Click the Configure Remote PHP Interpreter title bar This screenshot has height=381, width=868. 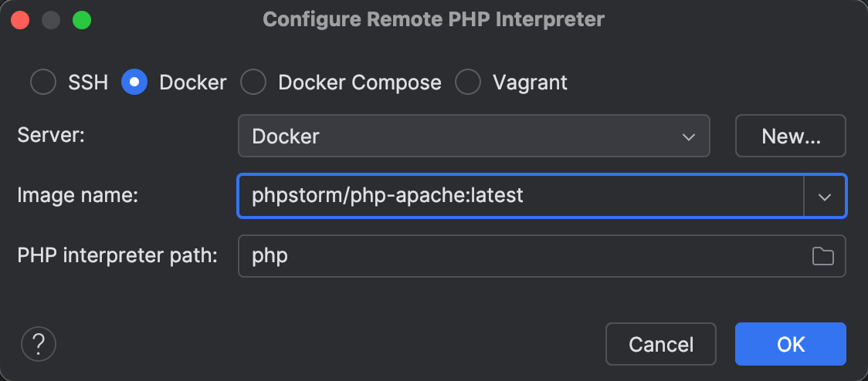pos(433,19)
